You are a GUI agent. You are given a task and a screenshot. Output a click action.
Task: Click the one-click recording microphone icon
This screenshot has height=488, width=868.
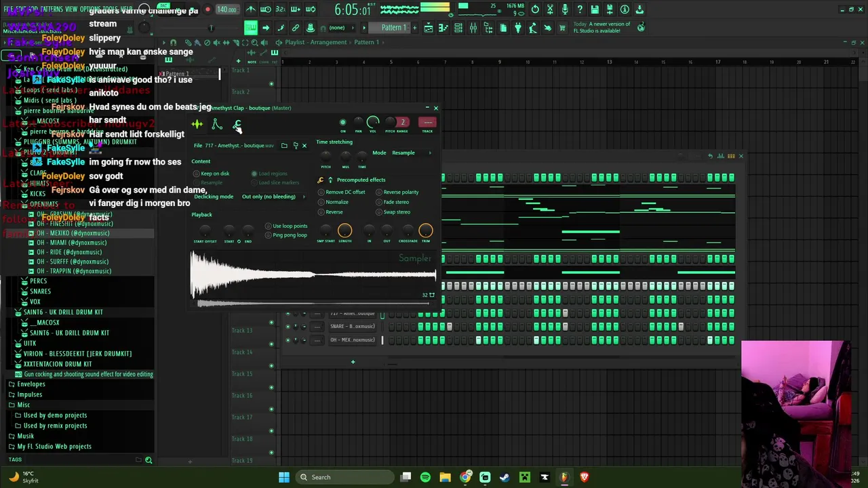pyautogui.click(x=565, y=9)
